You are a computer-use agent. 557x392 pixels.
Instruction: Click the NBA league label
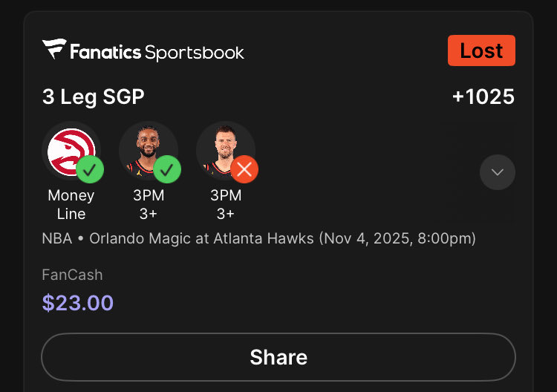click(x=56, y=239)
